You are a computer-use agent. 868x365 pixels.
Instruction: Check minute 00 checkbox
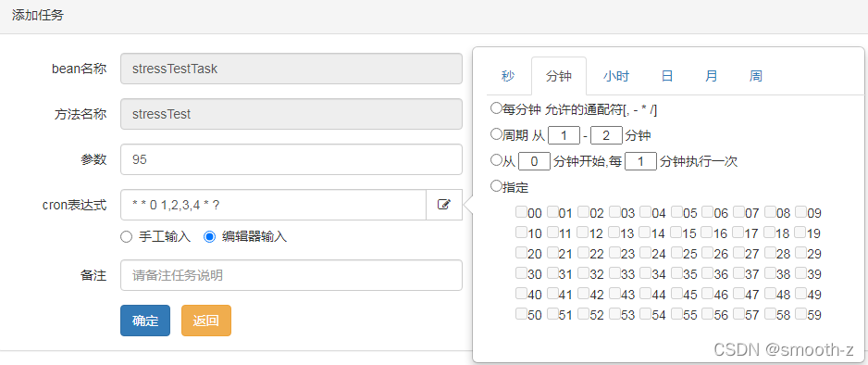(522, 211)
